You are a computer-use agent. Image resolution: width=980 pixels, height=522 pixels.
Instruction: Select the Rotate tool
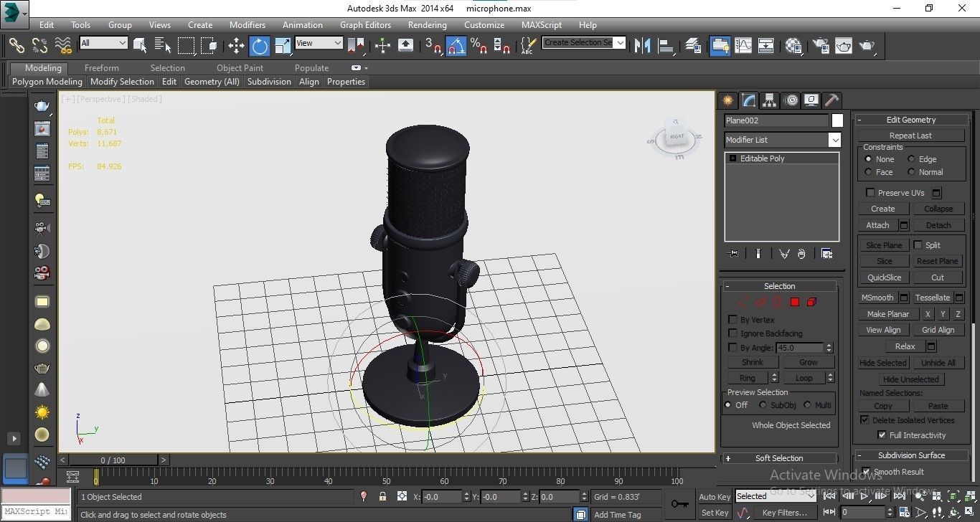coord(260,45)
